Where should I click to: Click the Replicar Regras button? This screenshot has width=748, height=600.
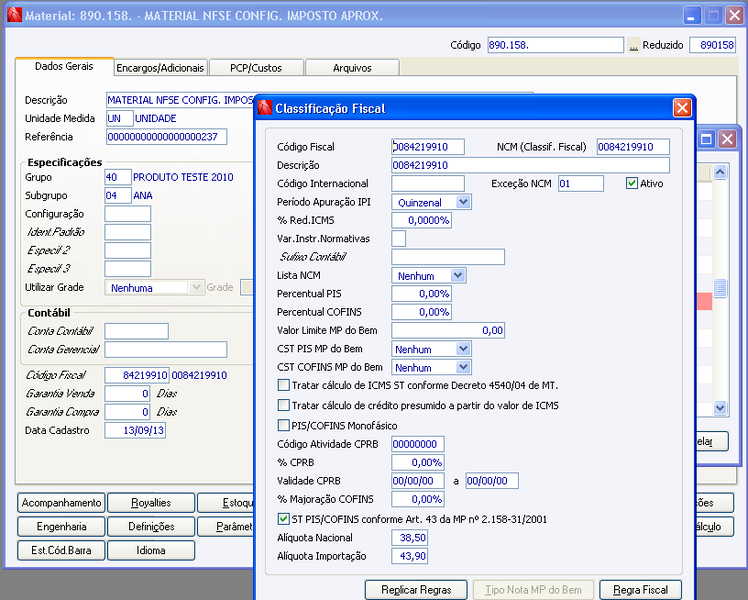pos(416,590)
